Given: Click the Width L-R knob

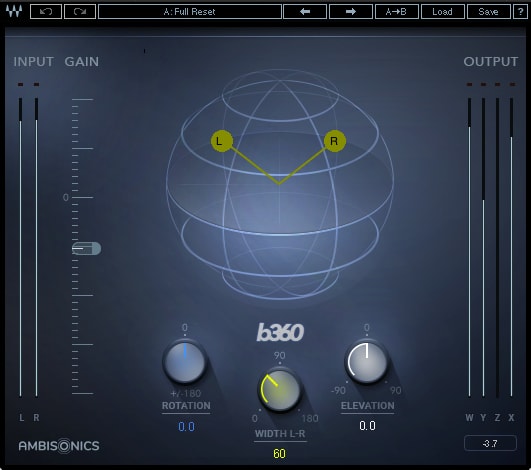Looking at the screenshot, I should click(280, 390).
